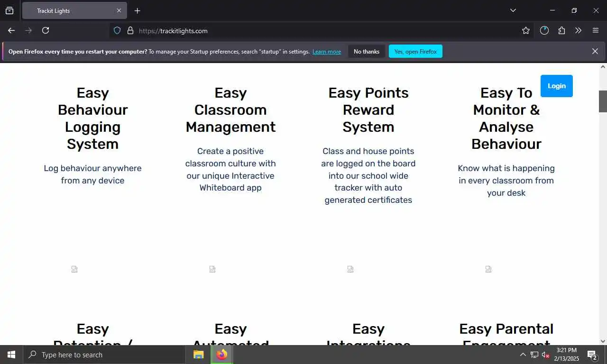Click the page scrollbar thumb
This screenshot has height=364, width=607.
pyautogui.click(x=603, y=101)
